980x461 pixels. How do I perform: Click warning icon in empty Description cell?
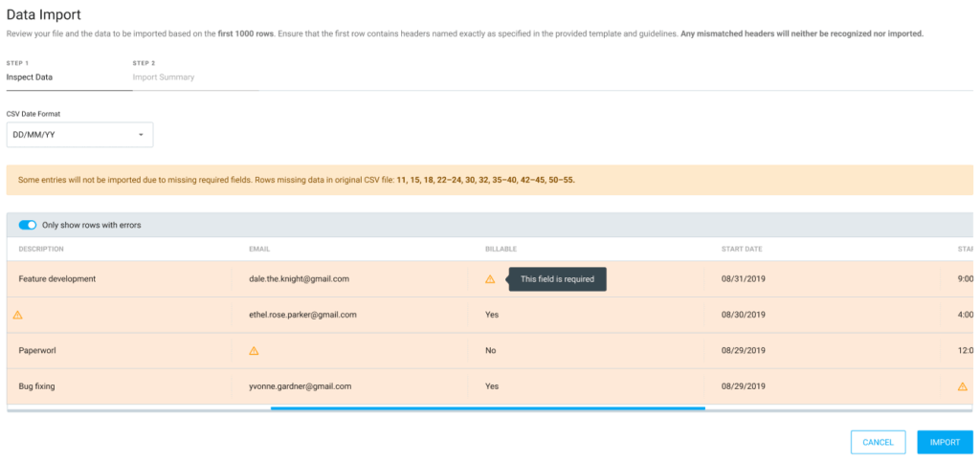17,315
